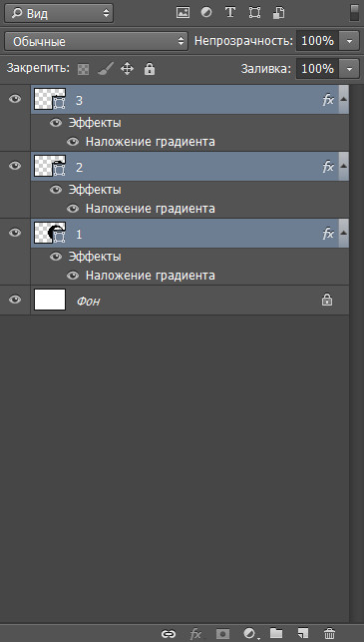The width and height of the screenshot is (364, 642).
Task: Collapse effects list of layer 2
Action: pyautogui.click(x=343, y=166)
